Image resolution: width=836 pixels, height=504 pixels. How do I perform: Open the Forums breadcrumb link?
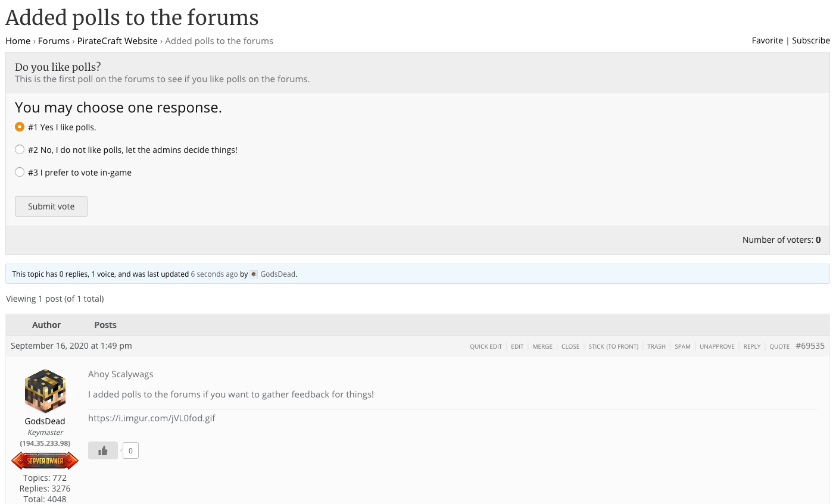click(x=54, y=41)
